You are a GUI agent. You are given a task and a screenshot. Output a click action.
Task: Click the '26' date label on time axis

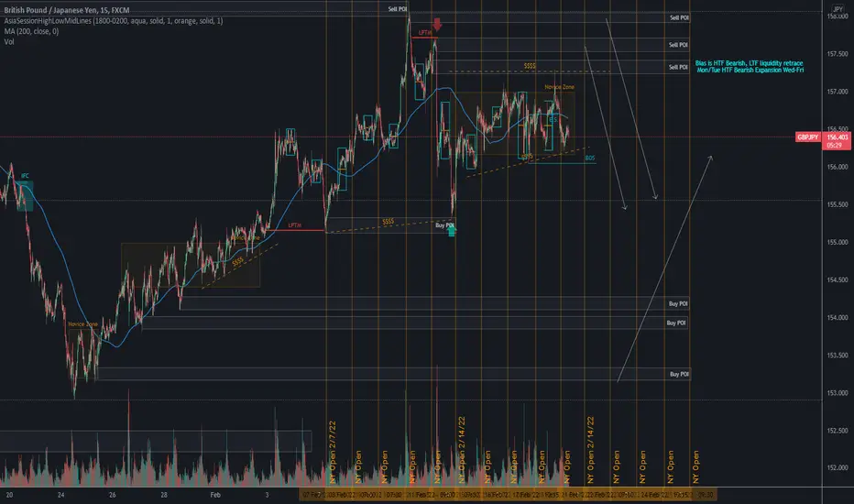(112, 495)
